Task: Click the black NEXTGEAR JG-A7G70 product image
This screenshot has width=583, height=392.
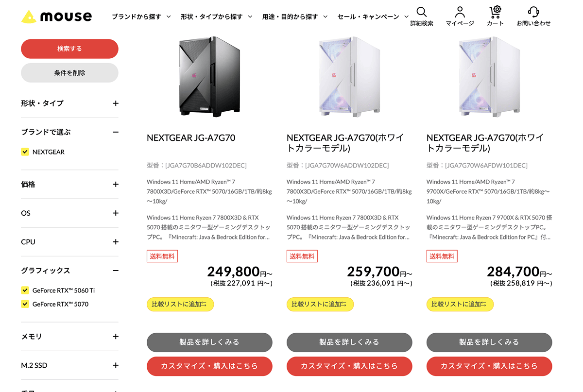Action: click(208, 76)
